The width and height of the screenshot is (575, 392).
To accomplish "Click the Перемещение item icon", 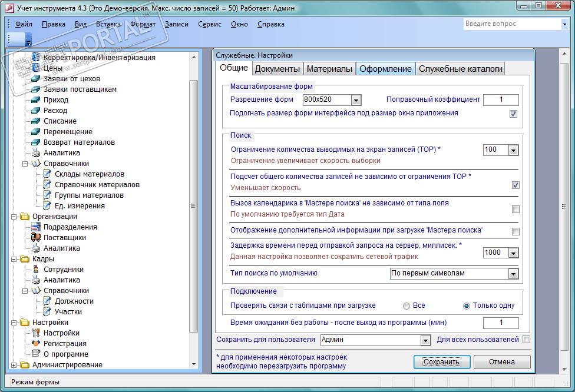I will click(35, 131).
